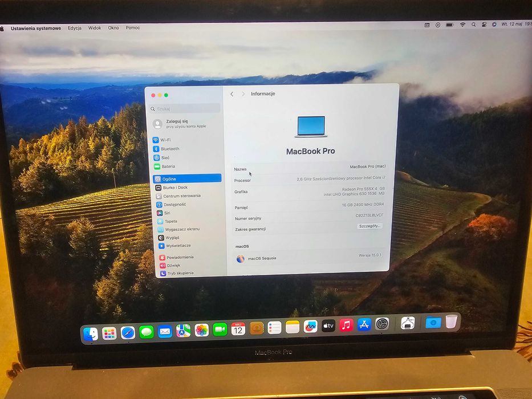Image resolution: width=532 pixels, height=399 pixels.
Task: Open the Edycja menu
Action: [75, 28]
